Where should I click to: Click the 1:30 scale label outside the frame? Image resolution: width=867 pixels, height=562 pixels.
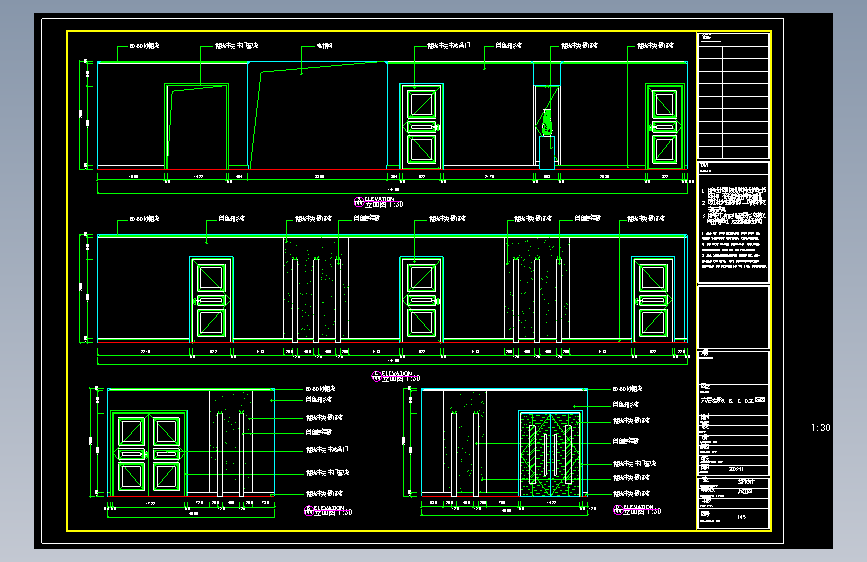821,428
